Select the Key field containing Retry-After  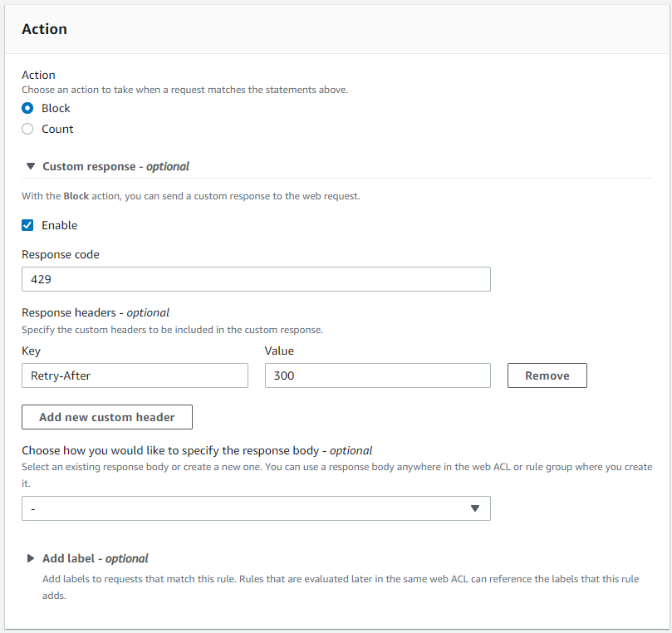(135, 375)
